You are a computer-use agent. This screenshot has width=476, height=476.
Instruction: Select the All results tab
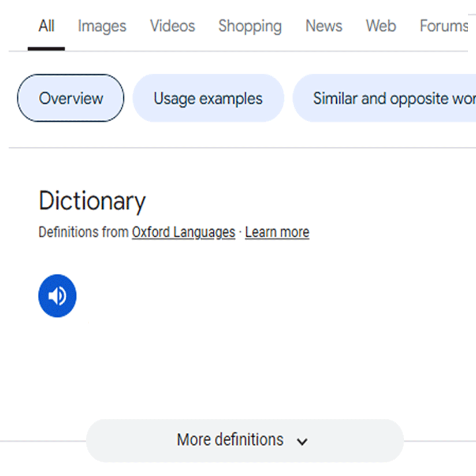pos(46,26)
